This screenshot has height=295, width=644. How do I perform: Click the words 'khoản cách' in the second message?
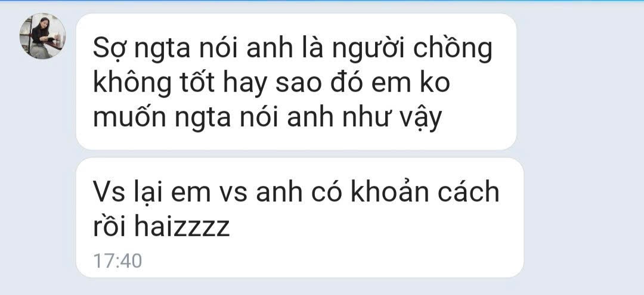425,192
